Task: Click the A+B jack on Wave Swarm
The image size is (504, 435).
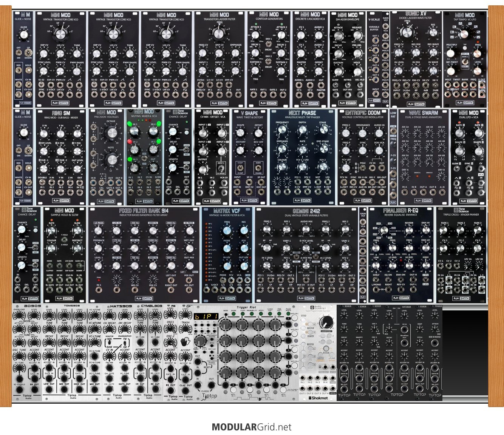Action: coord(442,191)
